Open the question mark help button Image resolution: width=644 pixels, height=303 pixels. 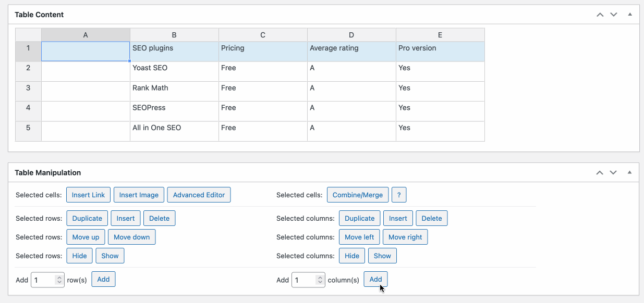click(x=399, y=195)
